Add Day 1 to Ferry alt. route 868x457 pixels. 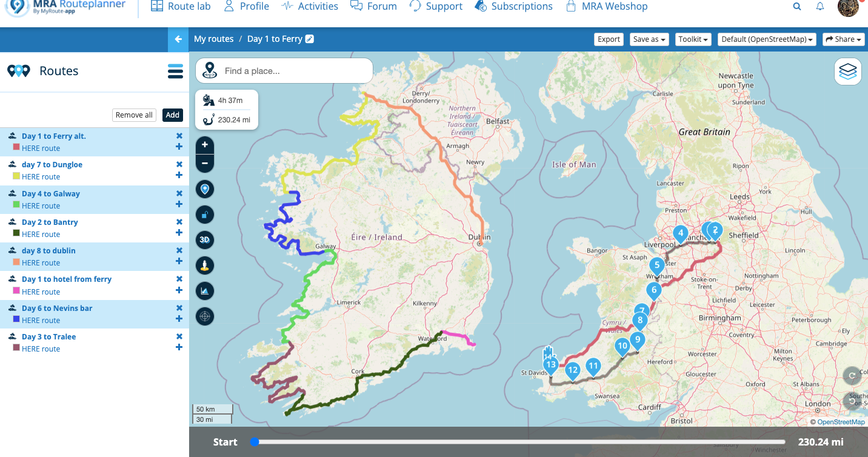click(x=179, y=147)
